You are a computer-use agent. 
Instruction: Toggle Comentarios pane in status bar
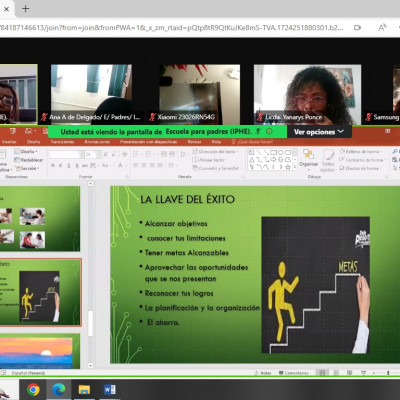click(294, 373)
